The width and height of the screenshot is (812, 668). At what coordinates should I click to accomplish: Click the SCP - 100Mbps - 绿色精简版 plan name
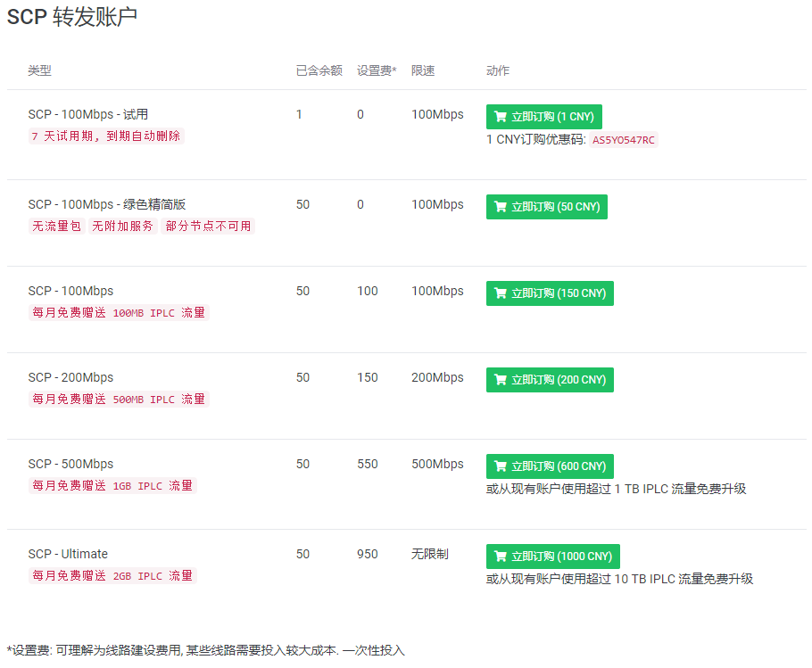point(107,204)
